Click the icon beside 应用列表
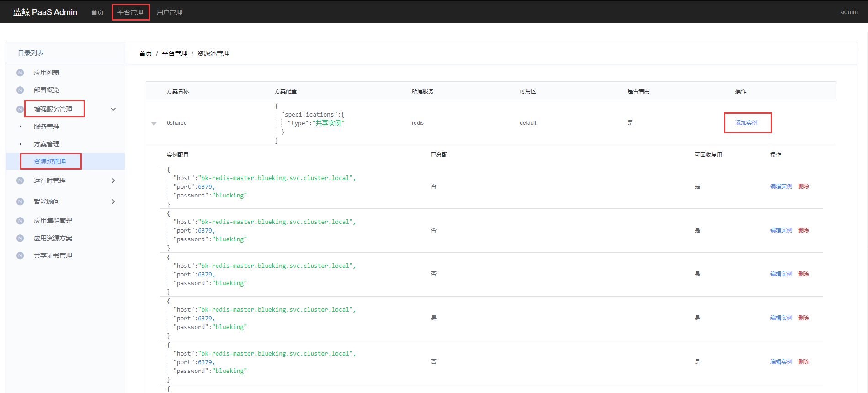 point(20,73)
